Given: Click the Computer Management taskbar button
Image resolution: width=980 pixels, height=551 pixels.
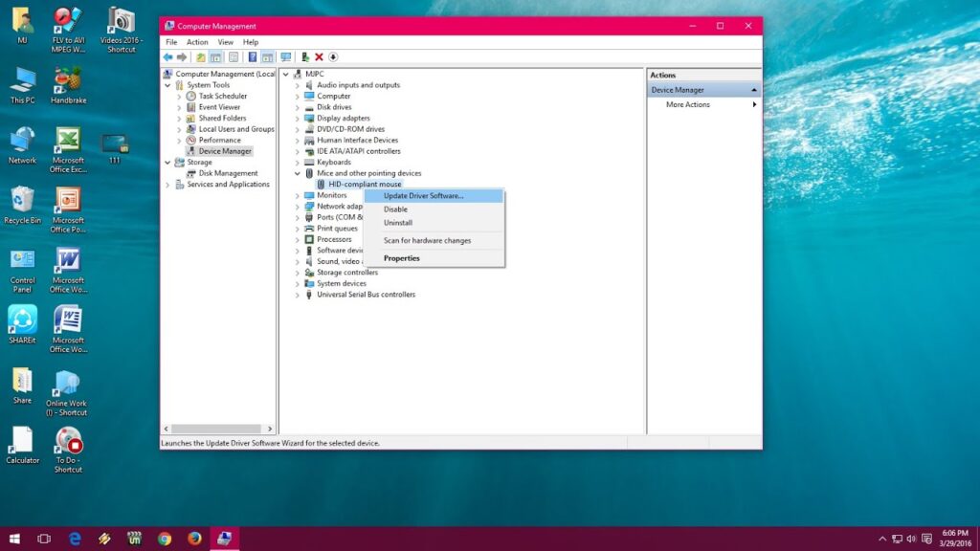Looking at the screenshot, I should [224, 539].
